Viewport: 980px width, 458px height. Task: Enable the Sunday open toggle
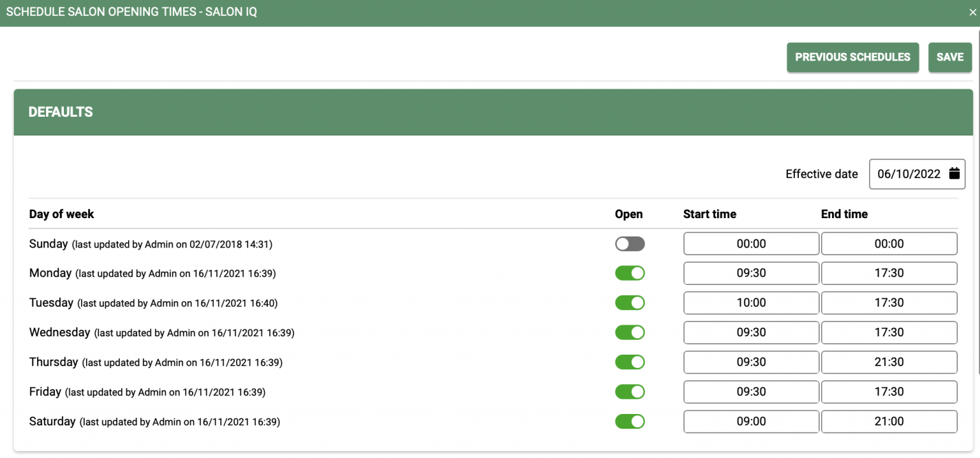pyautogui.click(x=630, y=244)
